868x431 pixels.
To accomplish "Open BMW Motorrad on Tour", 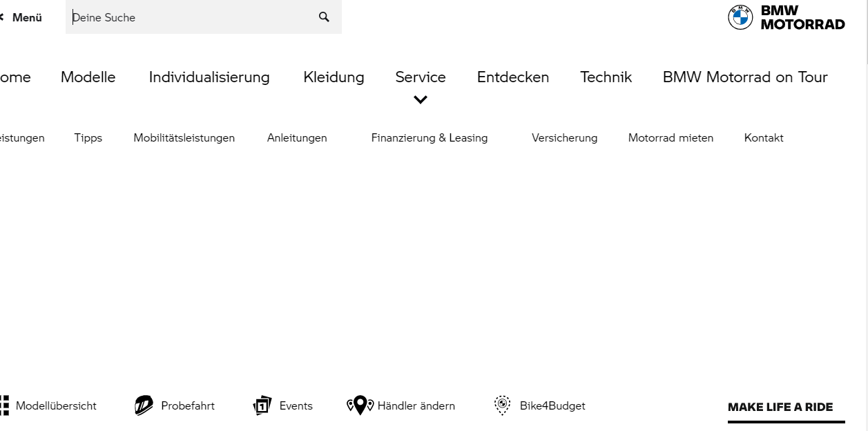I will coord(745,77).
